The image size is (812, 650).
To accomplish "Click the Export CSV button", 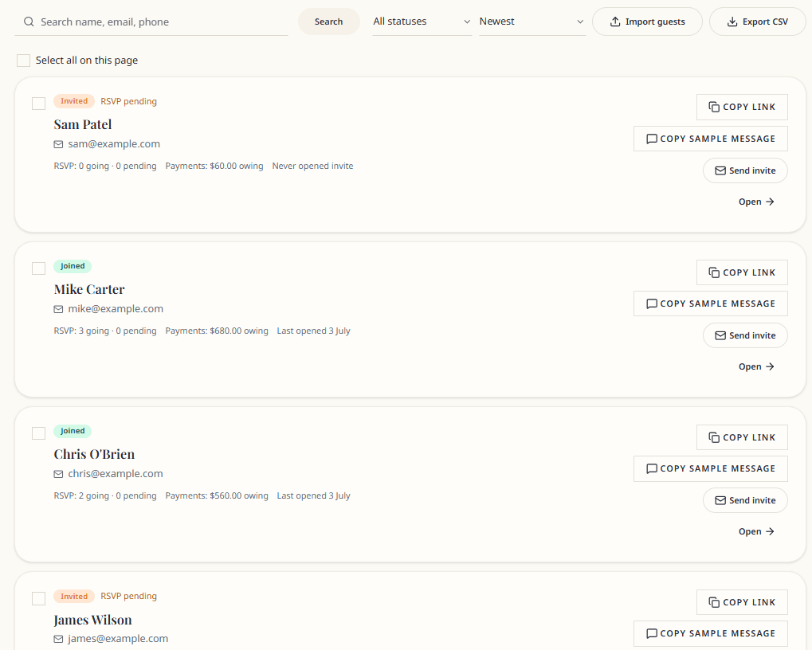I will point(758,22).
